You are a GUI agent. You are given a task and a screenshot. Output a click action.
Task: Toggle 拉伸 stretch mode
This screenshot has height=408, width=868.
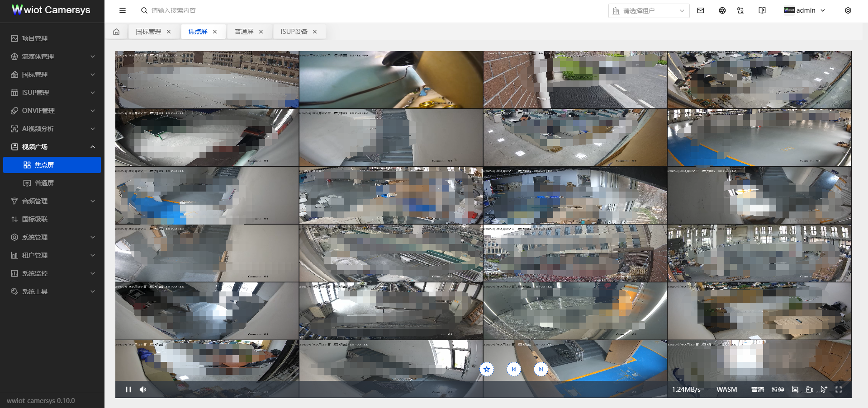pos(778,389)
